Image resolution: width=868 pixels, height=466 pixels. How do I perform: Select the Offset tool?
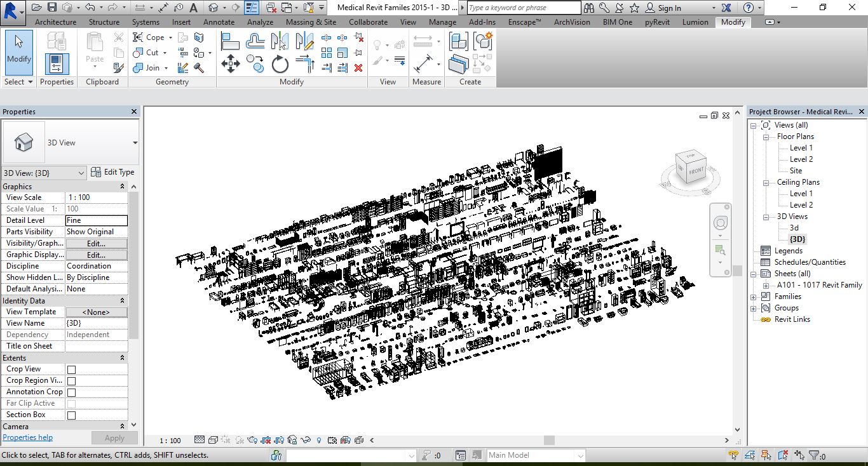tap(255, 42)
